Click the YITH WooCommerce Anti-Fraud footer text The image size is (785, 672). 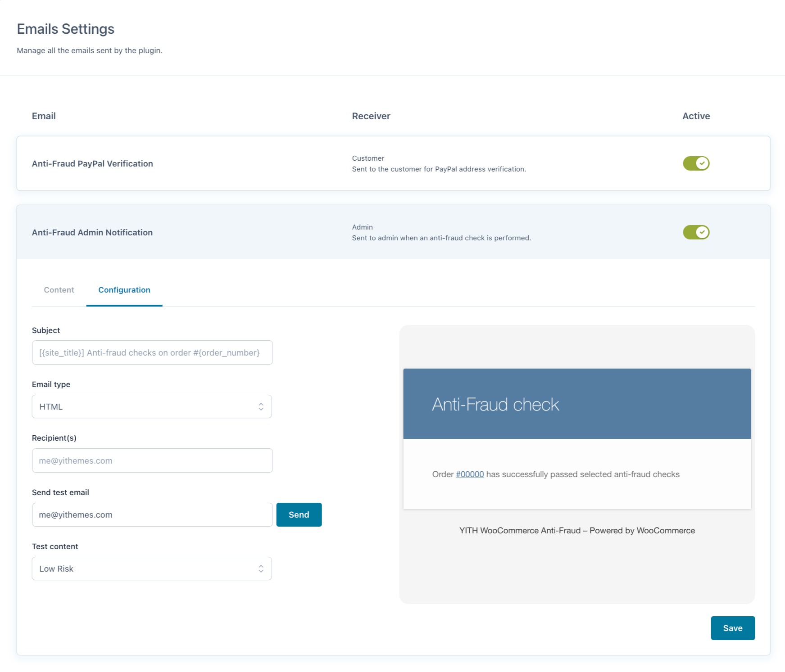pos(576,531)
